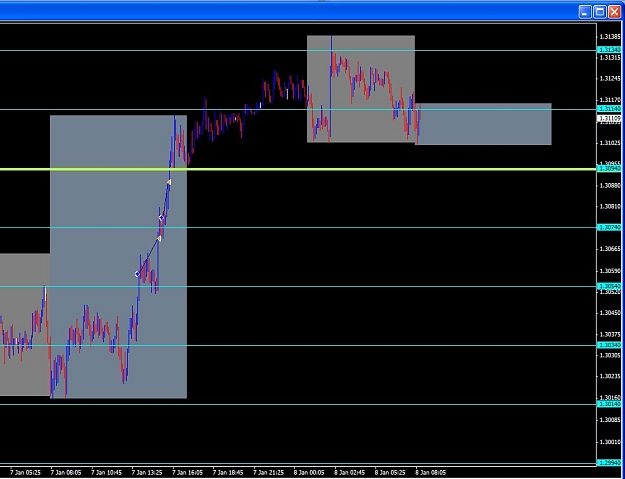
Task: Click the 1.30450 price scale value
Action: tap(610, 313)
